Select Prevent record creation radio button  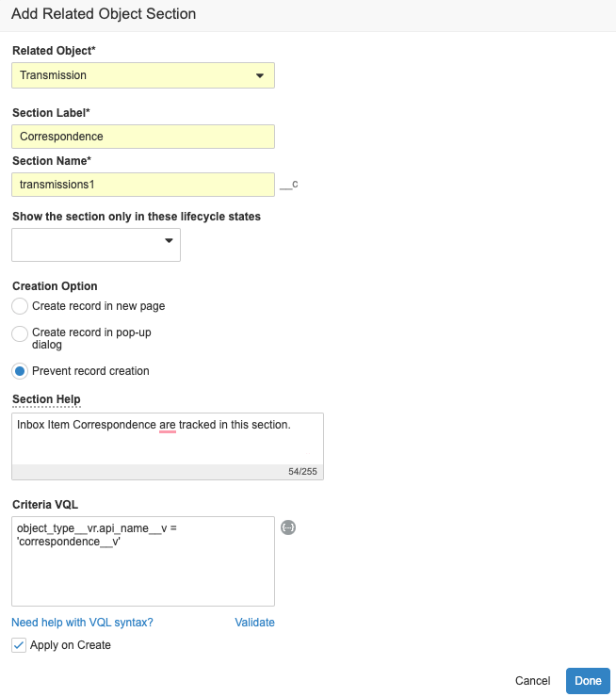(20, 371)
